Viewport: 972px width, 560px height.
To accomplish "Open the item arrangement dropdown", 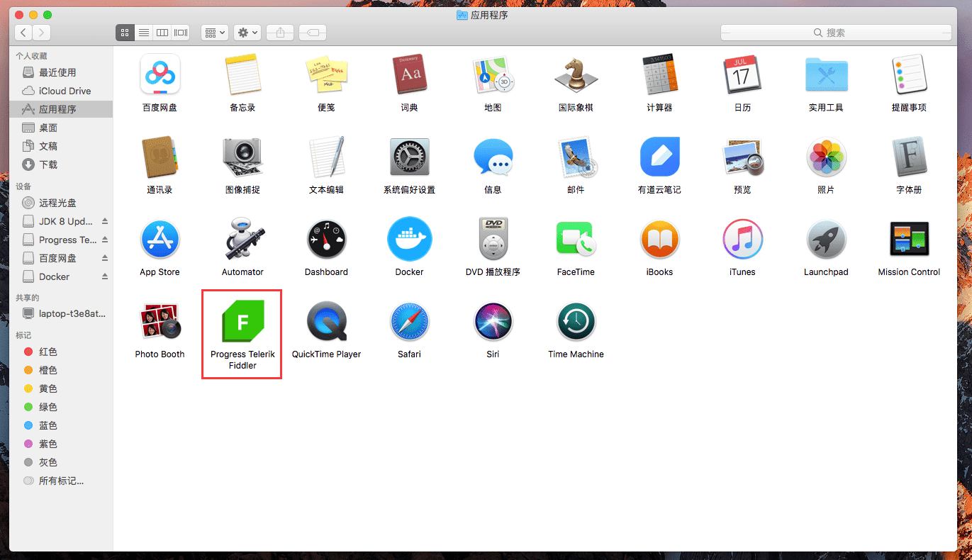I will [x=214, y=33].
